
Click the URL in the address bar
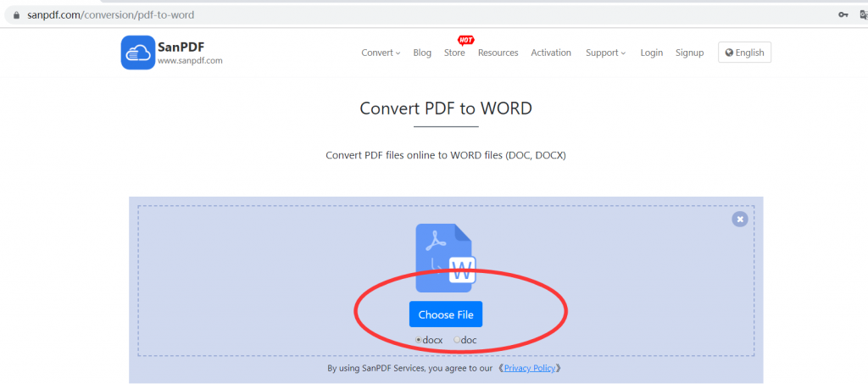pos(111,15)
